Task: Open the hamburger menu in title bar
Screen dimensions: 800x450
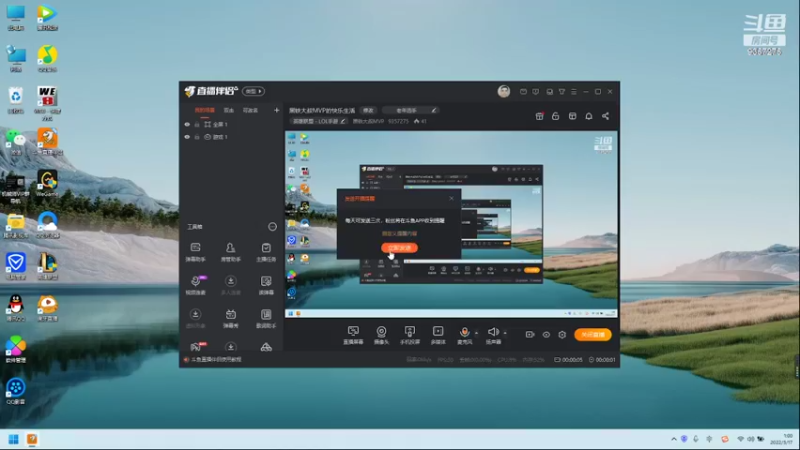Action: coord(573,92)
